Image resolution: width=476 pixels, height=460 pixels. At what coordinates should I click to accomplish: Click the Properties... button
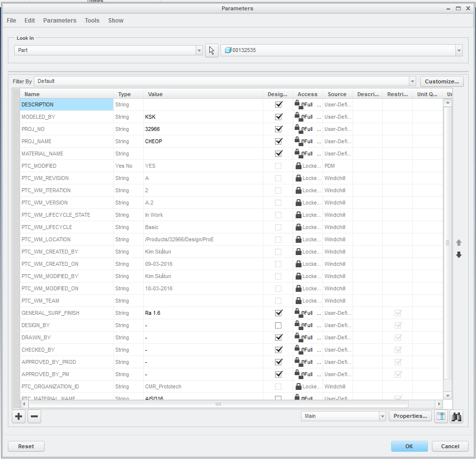point(410,416)
